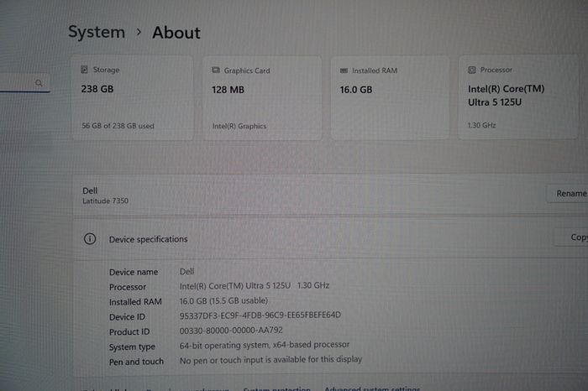
Task: Select the Device name value Dell
Action: click(186, 271)
